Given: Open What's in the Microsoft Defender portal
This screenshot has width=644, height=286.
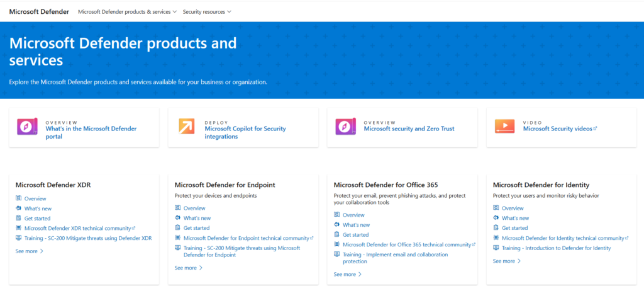Looking at the screenshot, I should 91,132.
